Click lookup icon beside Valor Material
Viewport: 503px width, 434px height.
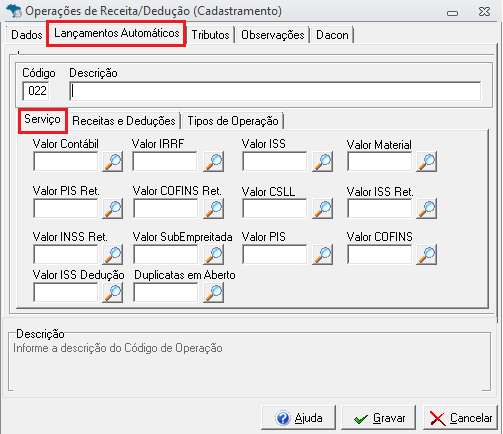426,162
